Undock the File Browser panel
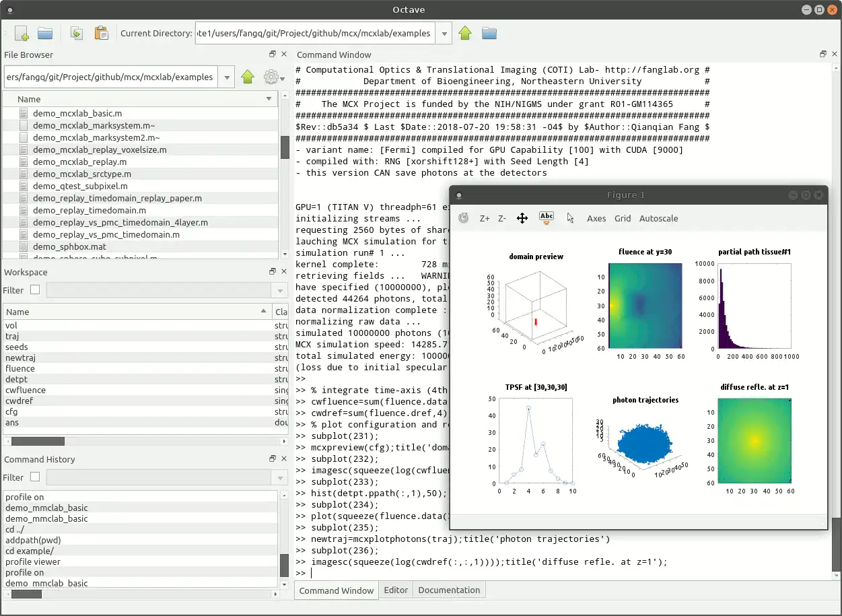 [273, 55]
